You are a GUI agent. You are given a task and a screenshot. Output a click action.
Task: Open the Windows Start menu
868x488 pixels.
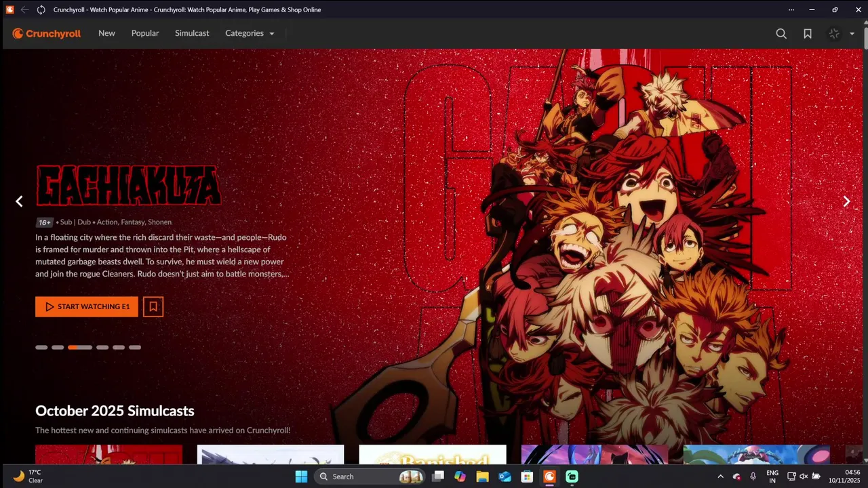pos(301,476)
